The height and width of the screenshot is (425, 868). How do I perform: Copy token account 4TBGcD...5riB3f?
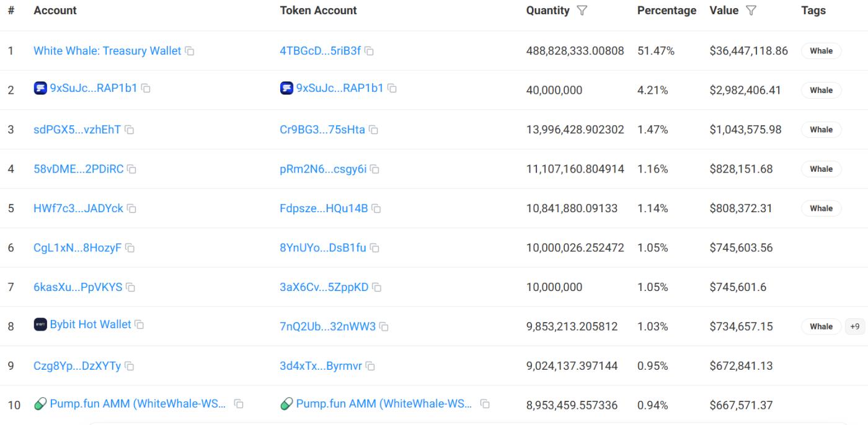[370, 51]
